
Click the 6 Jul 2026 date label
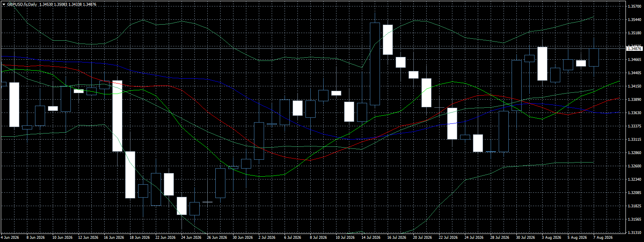pos(293,238)
